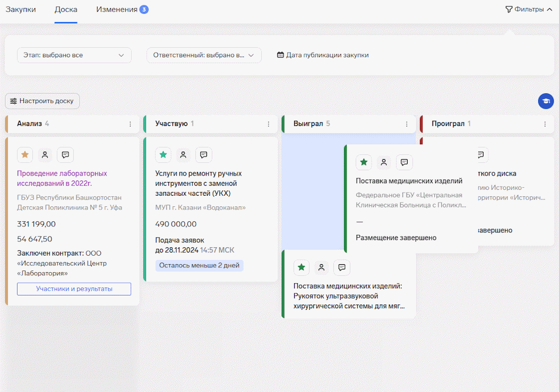Open Услуги по ремонту ручных инструментов title
559x392 pixels.
tap(199, 184)
